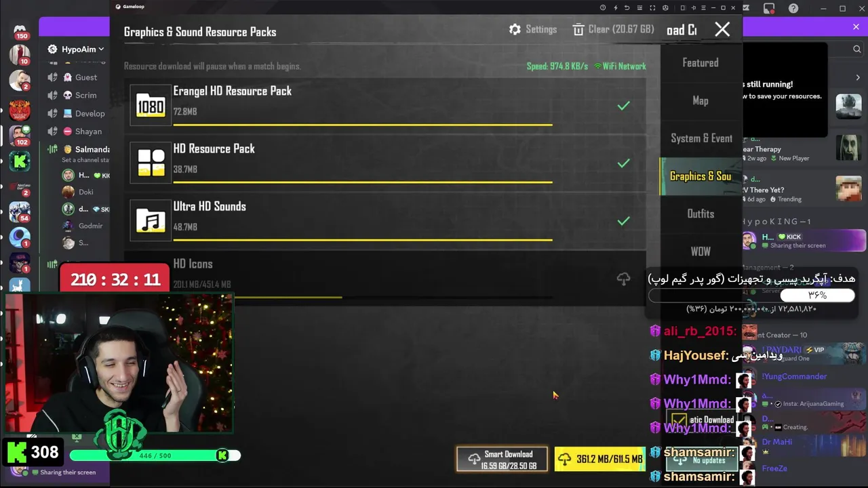
Task: Toggle Gameloop side panel icon
Action: coord(683,8)
